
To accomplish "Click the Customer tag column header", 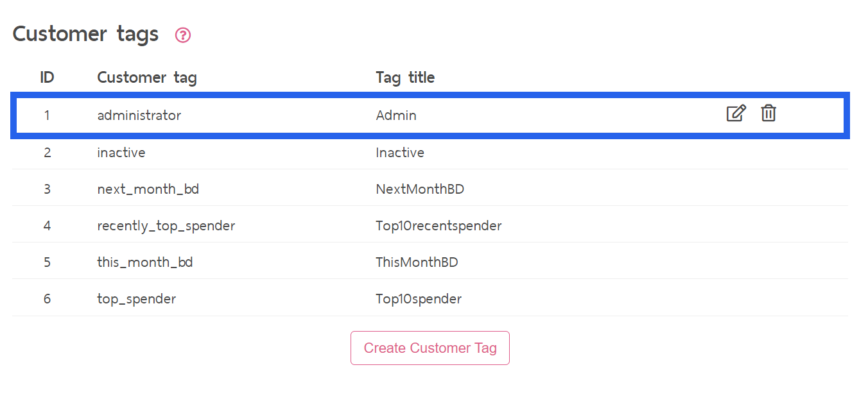I will pos(147,78).
